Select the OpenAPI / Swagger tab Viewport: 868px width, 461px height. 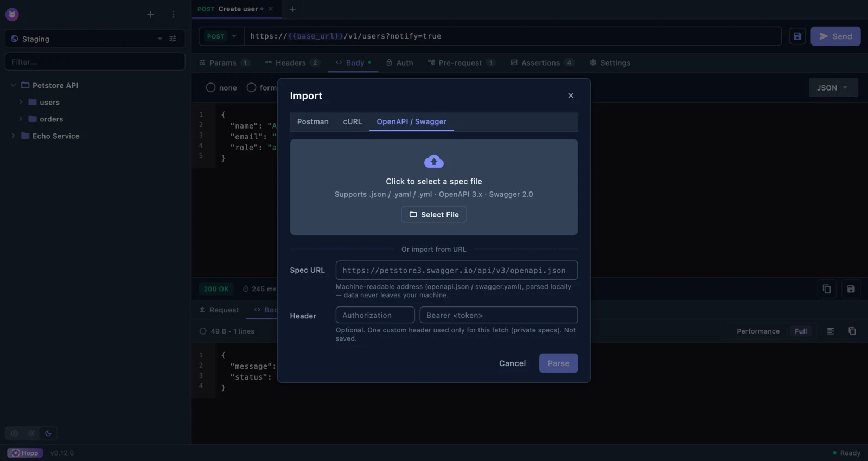click(x=412, y=121)
